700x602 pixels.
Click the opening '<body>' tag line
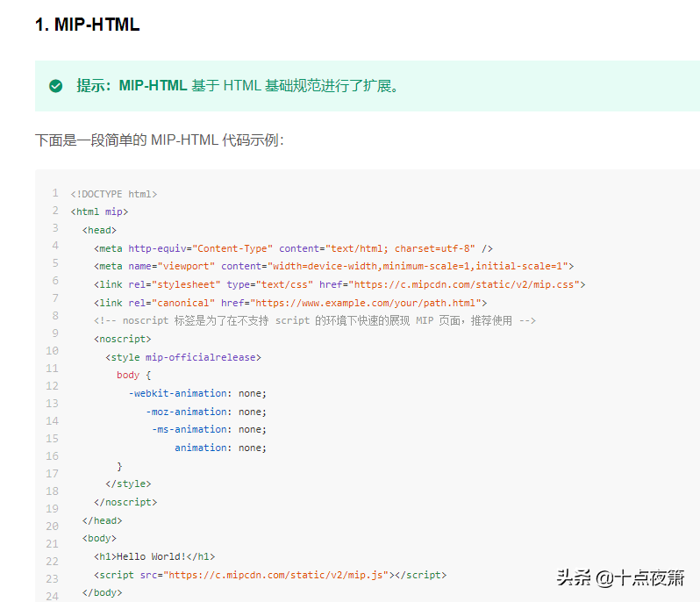coord(99,539)
